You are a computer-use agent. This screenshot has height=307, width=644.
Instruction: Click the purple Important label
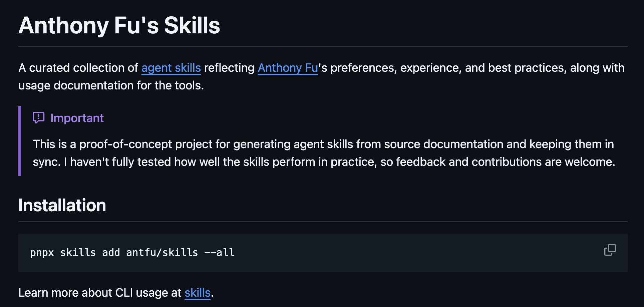coord(77,118)
